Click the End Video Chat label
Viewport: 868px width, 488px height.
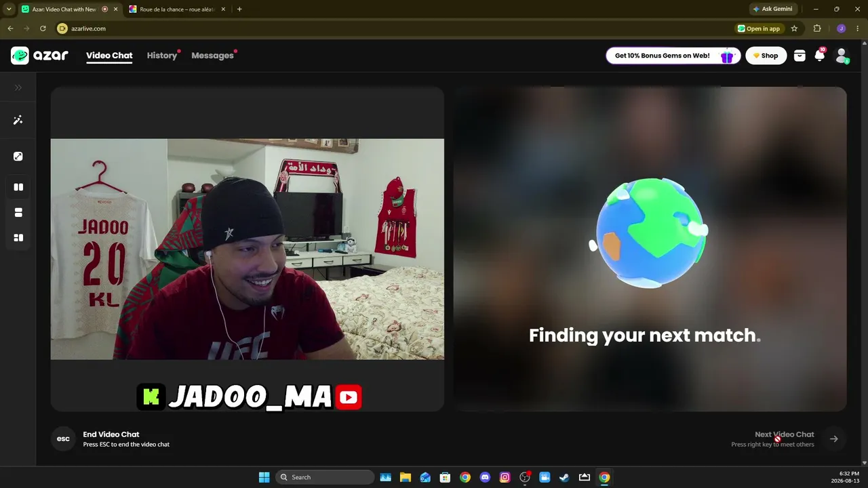point(111,434)
